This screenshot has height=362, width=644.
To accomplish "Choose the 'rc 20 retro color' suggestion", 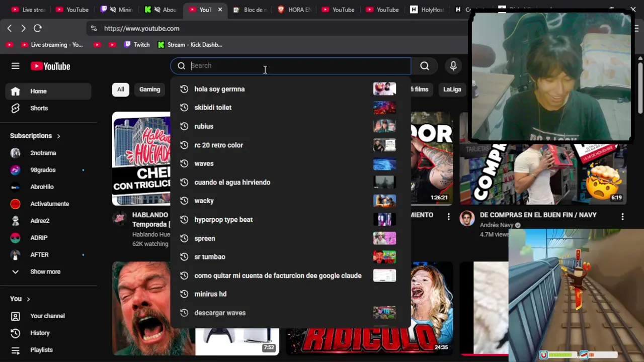I will pos(290,145).
